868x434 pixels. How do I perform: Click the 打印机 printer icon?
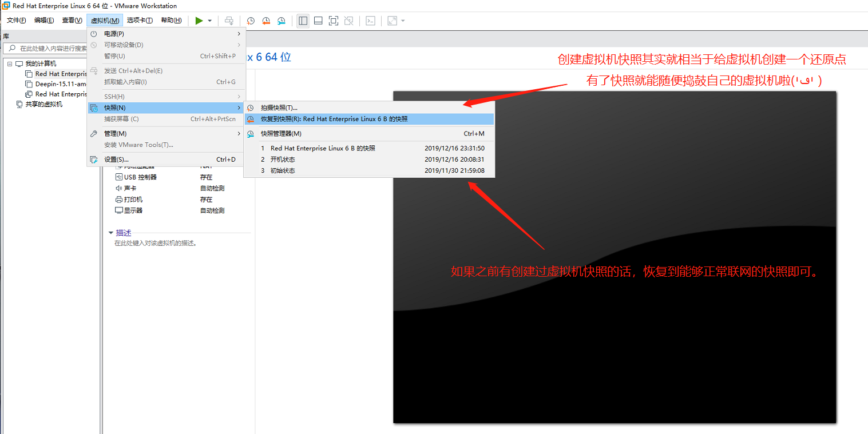point(119,200)
